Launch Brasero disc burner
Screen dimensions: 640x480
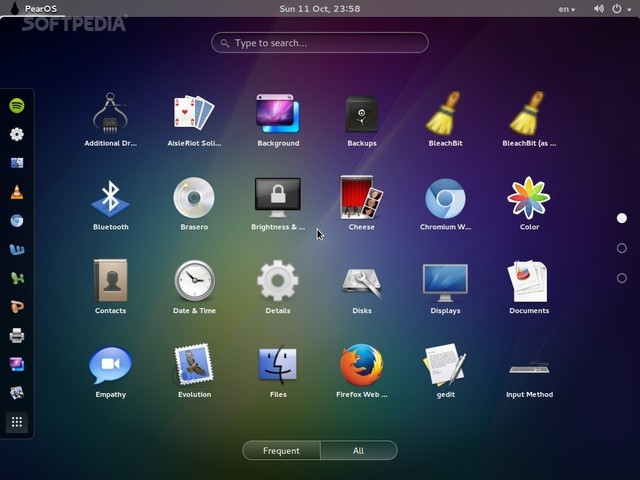194,203
